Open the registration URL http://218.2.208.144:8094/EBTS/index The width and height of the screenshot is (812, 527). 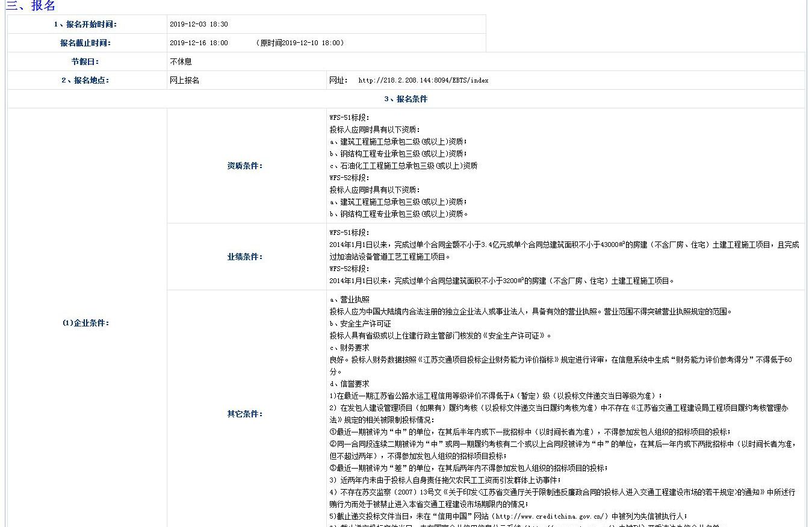click(423, 80)
